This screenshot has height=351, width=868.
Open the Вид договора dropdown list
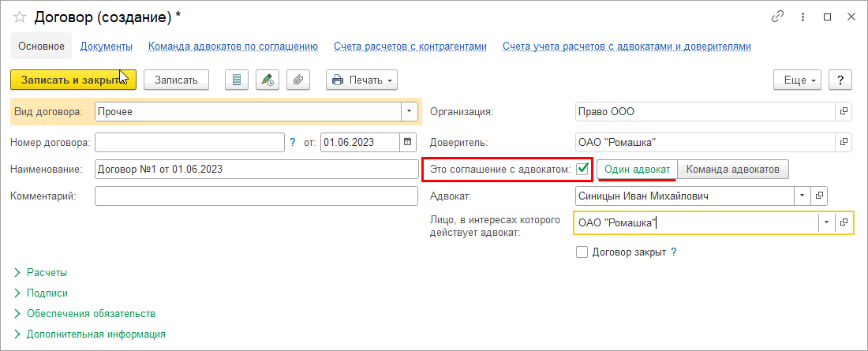(409, 112)
